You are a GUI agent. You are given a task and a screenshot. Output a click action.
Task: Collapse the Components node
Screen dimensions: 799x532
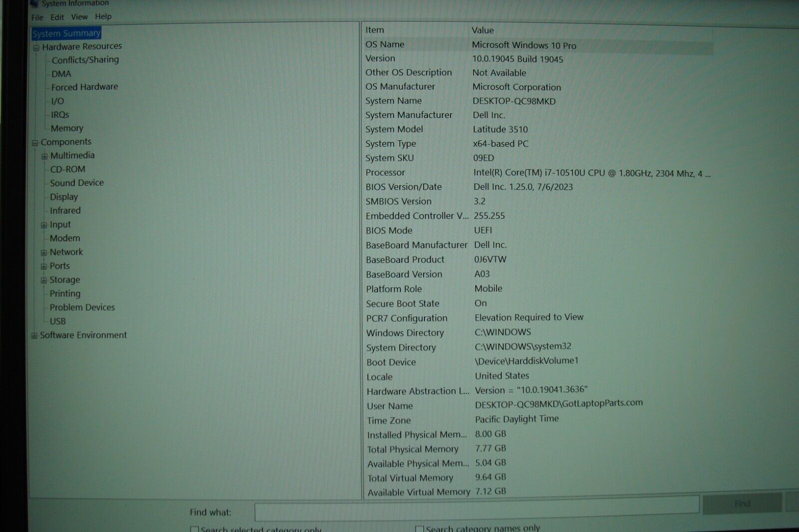[x=35, y=143]
